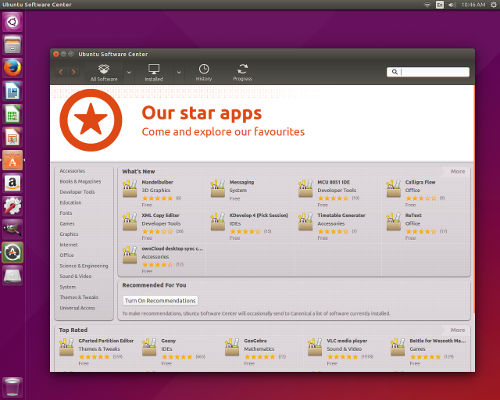Image resolution: width=500 pixels, height=400 pixels.
Task: Open the ReText app icon
Action: pyautogui.click(x=394, y=222)
